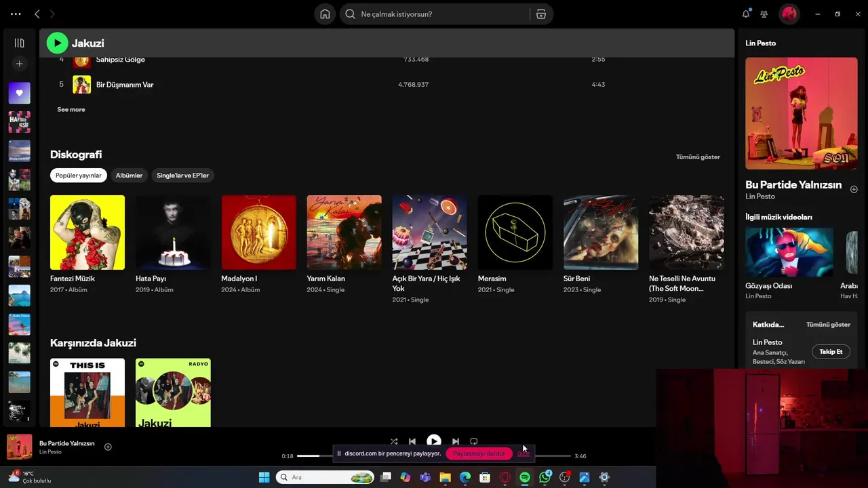Open the weather widget showing 16°C
Screen dimensions: 868x488
coord(29,477)
